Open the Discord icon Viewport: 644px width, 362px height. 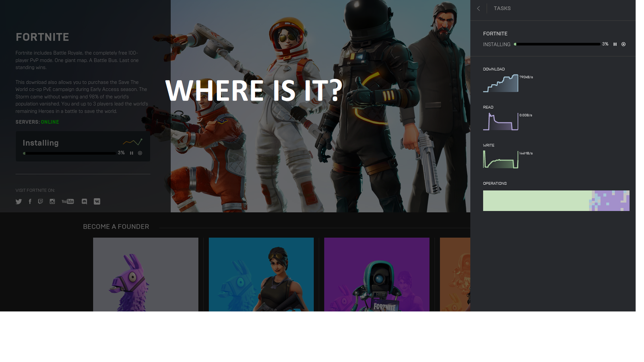pos(84,202)
